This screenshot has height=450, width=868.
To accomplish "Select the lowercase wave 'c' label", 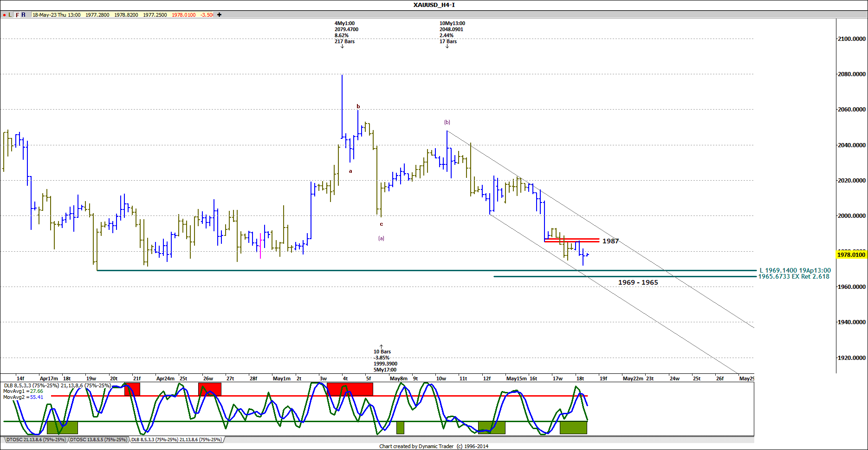I will tap(382, 224).
